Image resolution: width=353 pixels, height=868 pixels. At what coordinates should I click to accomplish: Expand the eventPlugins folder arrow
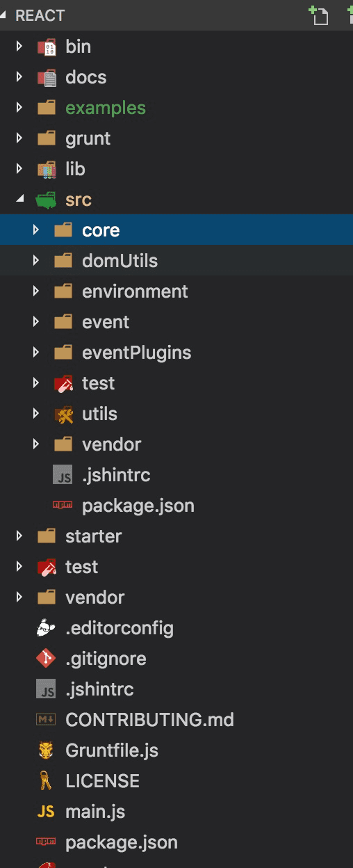(36, 353)
